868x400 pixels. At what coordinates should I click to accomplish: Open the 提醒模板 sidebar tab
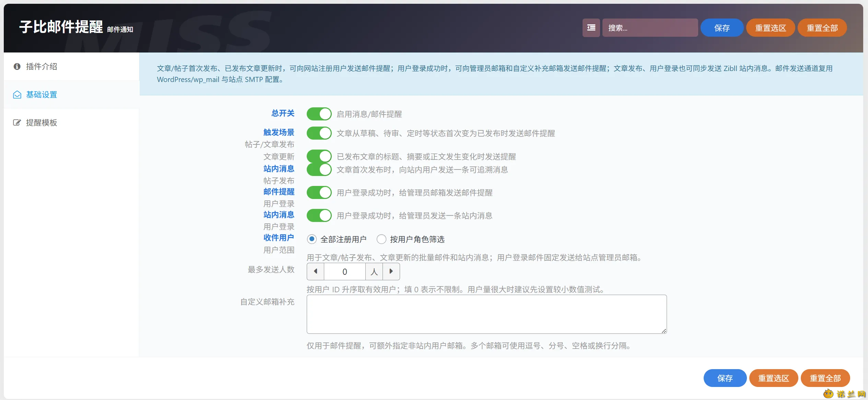point(71,123)
